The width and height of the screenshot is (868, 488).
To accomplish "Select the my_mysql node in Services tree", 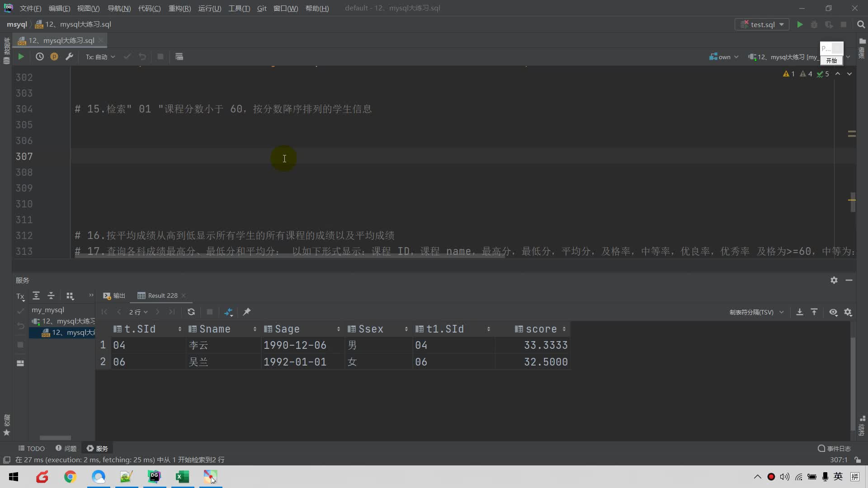I will tap(47, 310).
